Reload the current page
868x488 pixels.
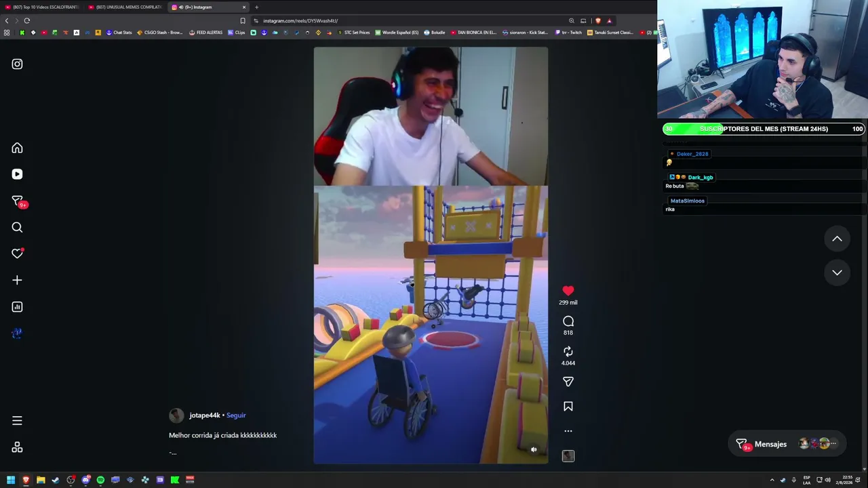(27, 20)
